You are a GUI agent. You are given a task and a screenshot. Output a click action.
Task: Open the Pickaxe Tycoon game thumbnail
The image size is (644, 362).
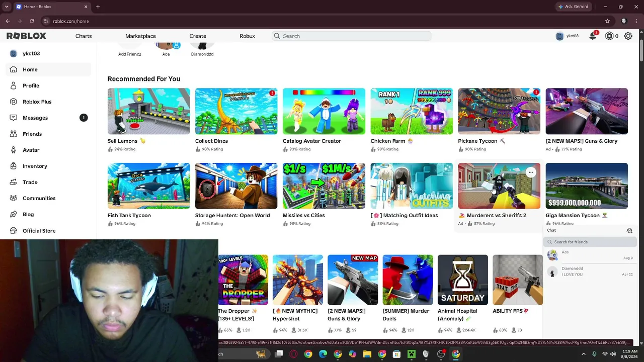point(499,111)
